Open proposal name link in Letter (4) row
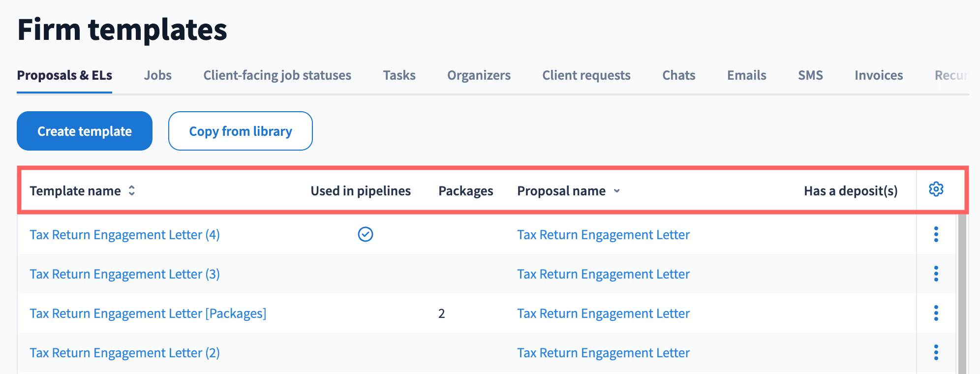The image size is (980, 374). (603, 235)
